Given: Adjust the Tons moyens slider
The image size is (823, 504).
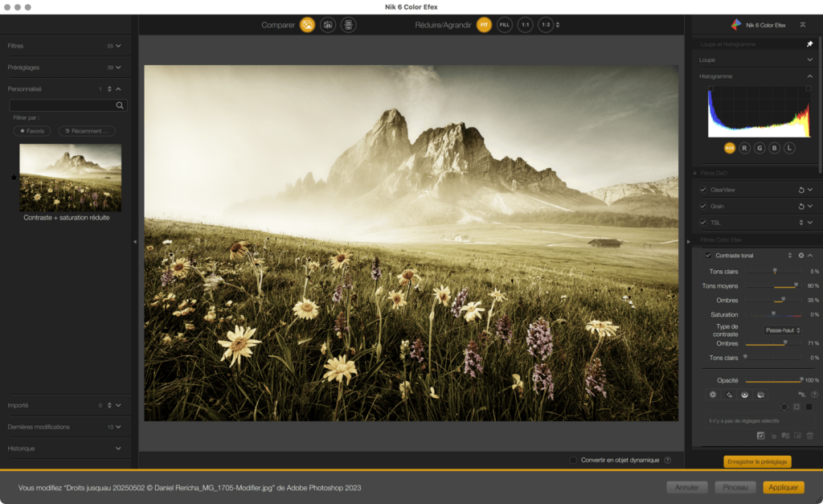Looking at the screenshot, I should [774, 286].
